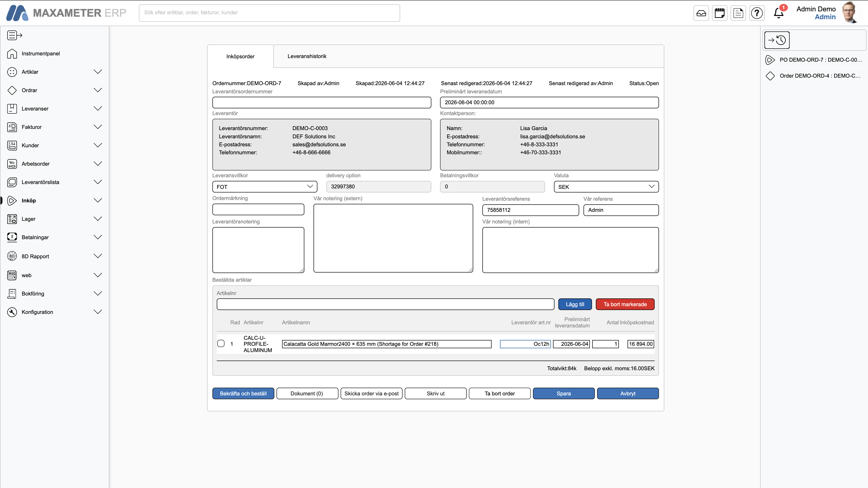Open the document notes icon in header
The width and height of the screenshot is (868, 488).
coord(738,13)
